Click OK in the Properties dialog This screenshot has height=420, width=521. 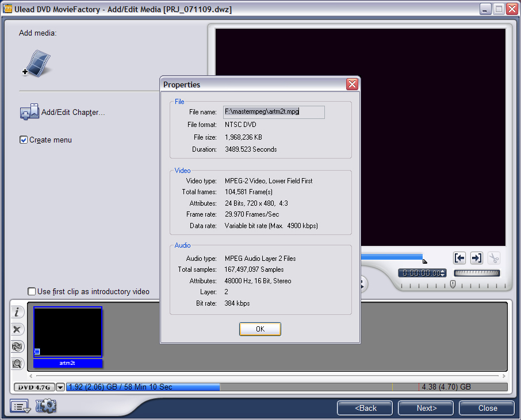click(x=260, y=329)
